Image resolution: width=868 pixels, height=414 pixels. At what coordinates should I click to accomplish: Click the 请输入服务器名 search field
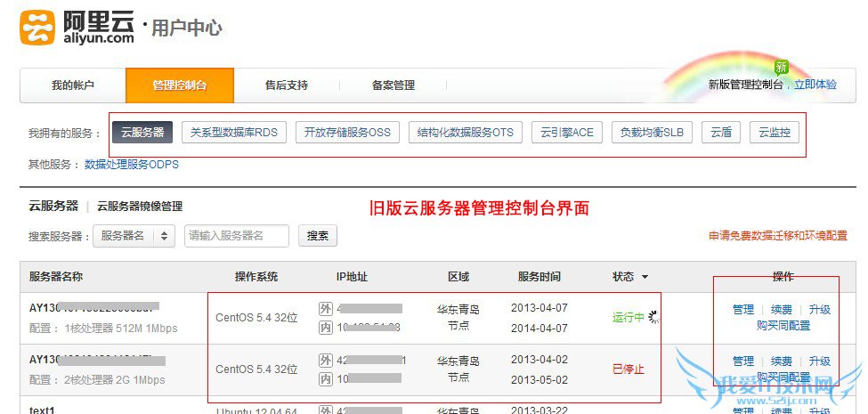(237, 236)
